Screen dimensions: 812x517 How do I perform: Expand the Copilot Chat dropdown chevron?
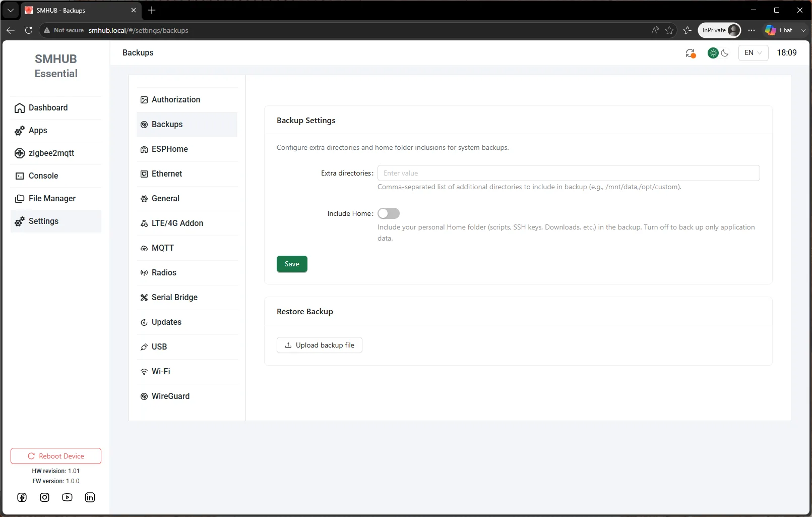pos(803,30)
